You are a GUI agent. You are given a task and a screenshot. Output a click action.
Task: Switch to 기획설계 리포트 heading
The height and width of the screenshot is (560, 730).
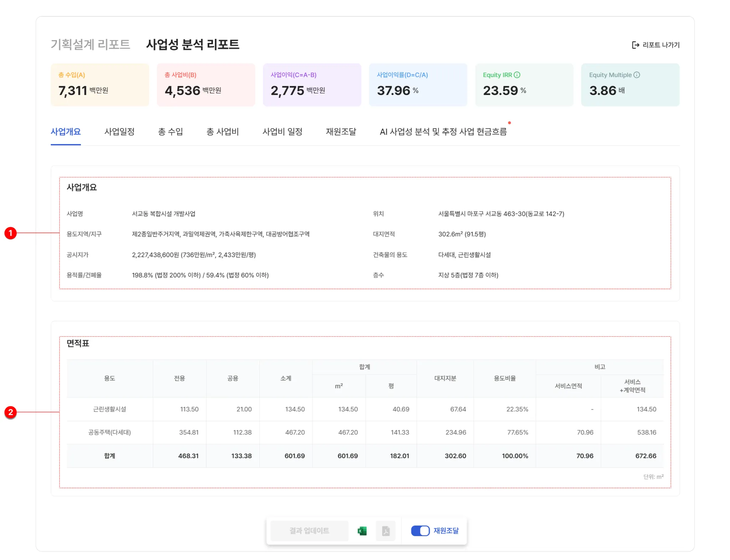(x=90, y=45)
